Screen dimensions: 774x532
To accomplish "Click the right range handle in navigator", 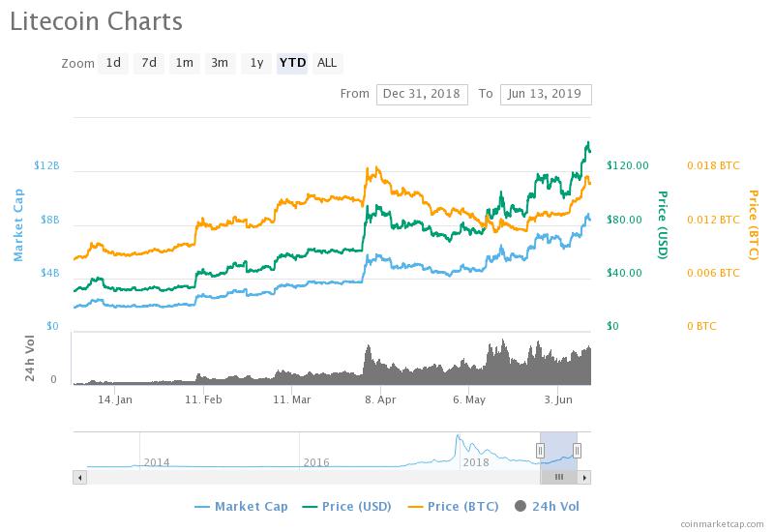I will click(577, 450).
